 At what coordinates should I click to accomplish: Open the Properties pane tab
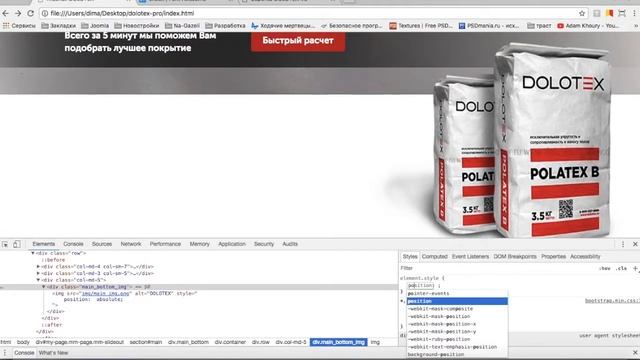coord(553,256)
